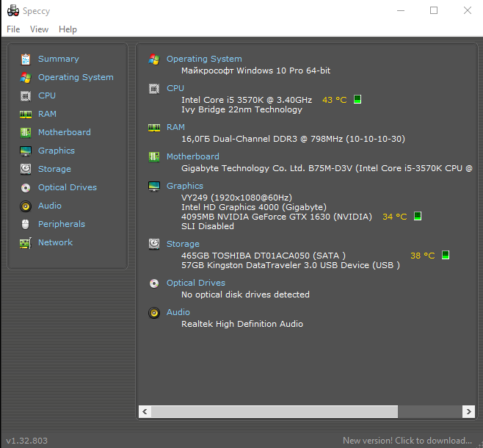Click the Optical Drives heading in summary pane

pyautogui.click(x=196, y=283)
